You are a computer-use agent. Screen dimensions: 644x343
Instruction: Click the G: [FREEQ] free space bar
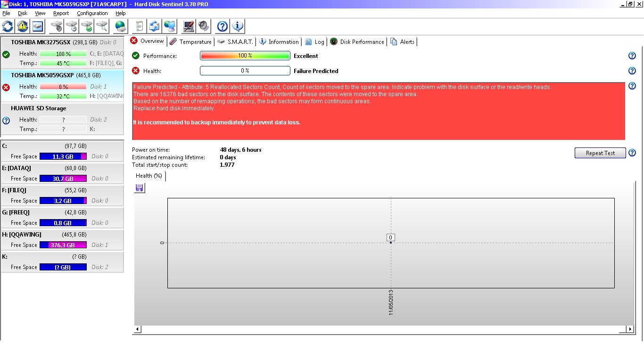[63, 223]
